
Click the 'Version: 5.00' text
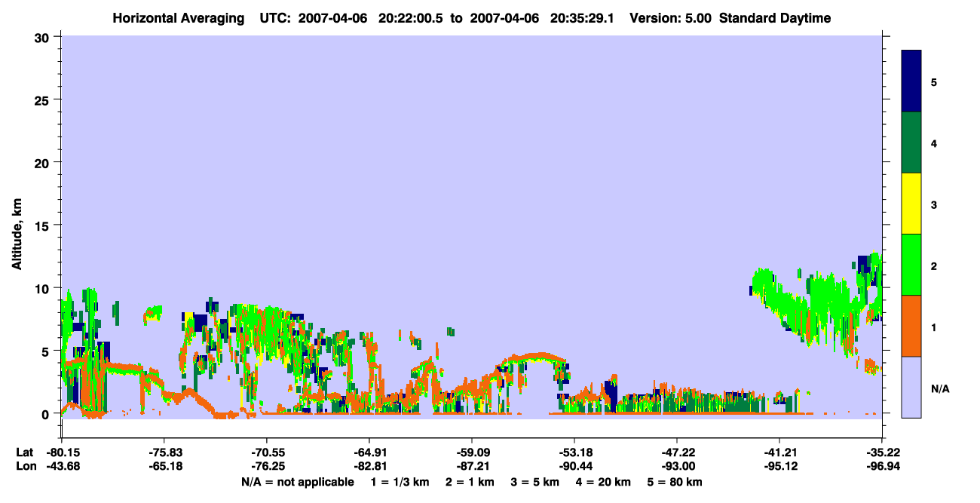tap(671, 18)
